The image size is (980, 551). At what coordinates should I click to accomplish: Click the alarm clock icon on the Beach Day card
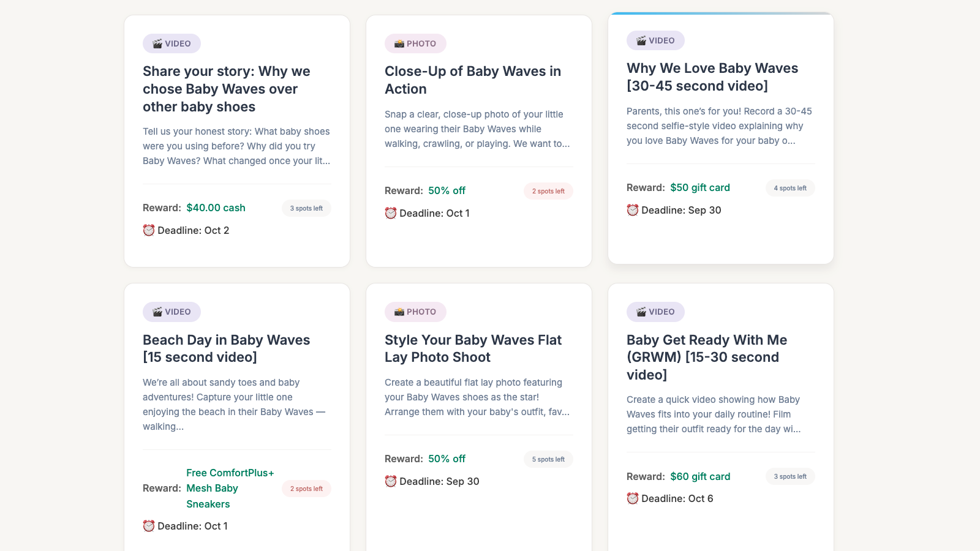click(149, 526)
